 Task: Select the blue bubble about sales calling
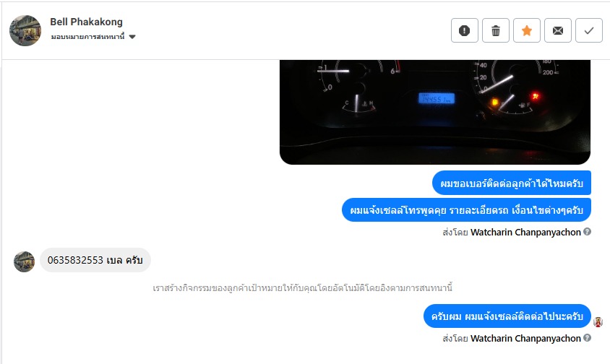tap(466, 210)
